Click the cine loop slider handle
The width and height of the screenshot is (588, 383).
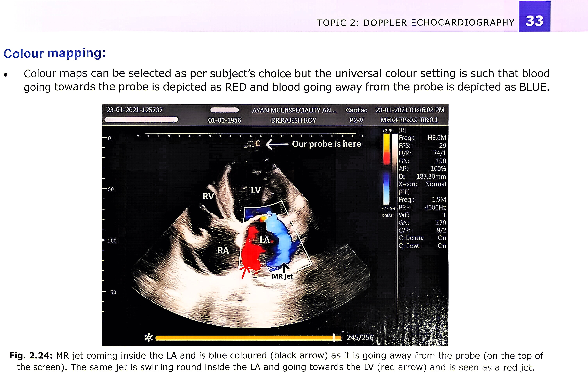pos(334,337)
